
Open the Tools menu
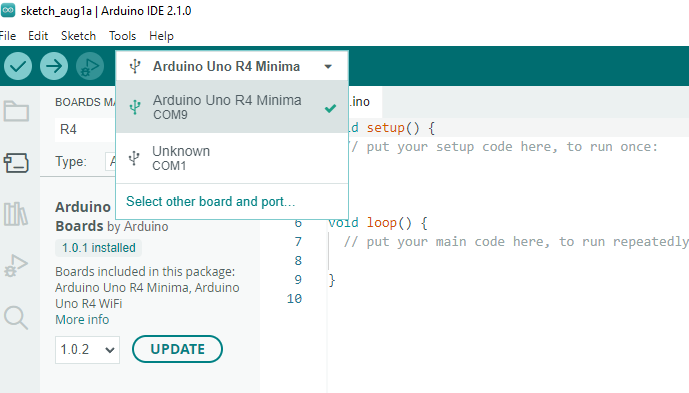123,36
